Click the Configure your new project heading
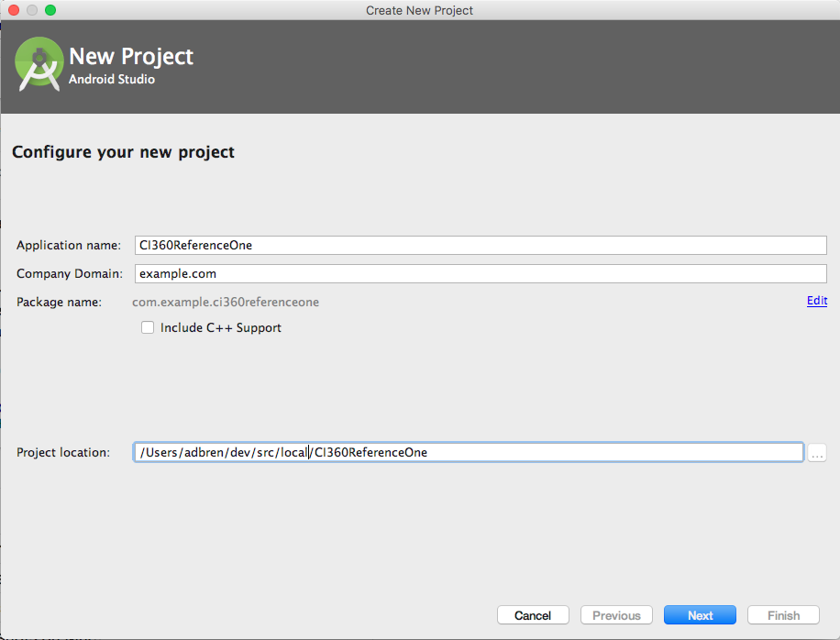Image resolution: width=840 pixels, height=640 pixels. point(123,151)
